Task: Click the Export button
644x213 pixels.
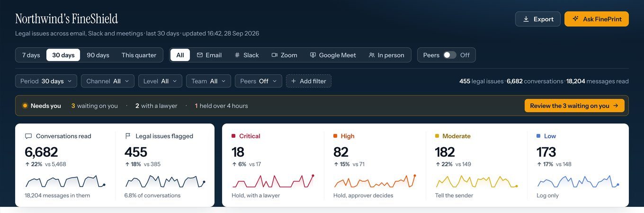Action: [x=538, y=19]
